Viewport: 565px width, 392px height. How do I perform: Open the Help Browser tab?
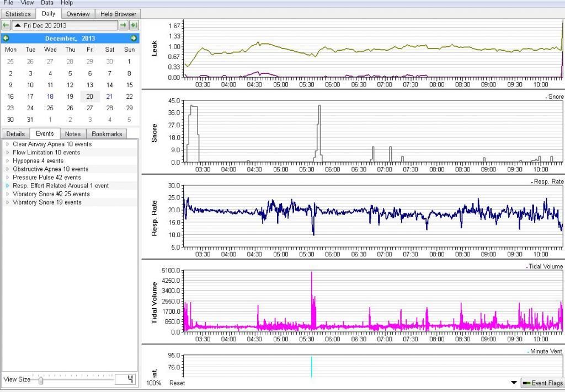[118, 14]
